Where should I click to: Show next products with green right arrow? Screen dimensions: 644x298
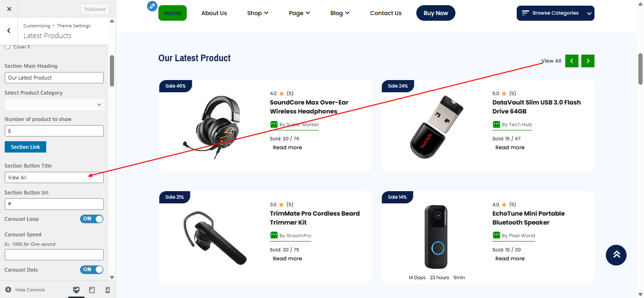point(588,61)
